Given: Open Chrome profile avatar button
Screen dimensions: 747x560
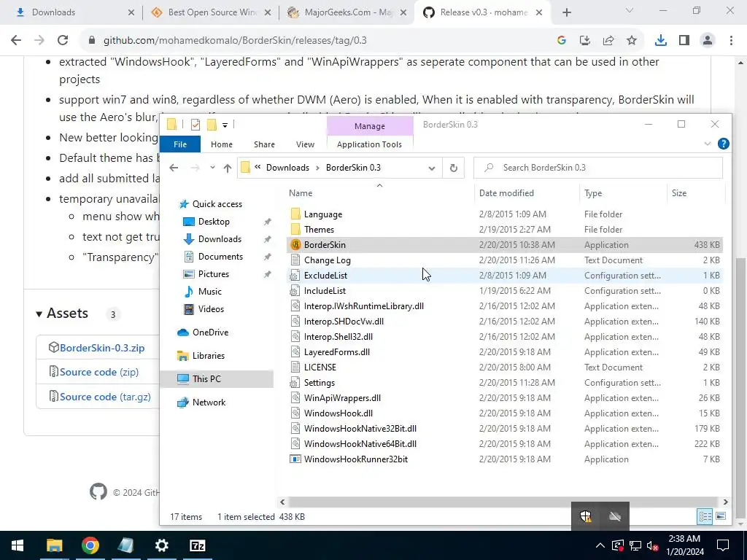Looking at the screenshot, I should coord(708,41).
